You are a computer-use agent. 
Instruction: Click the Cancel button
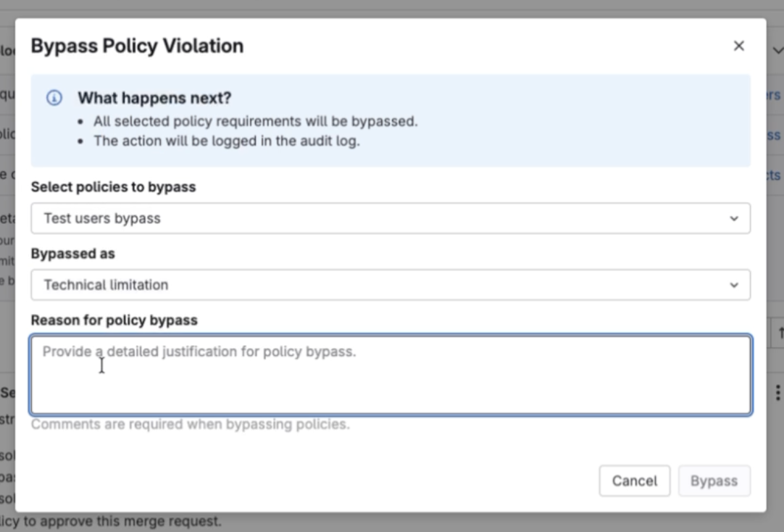tap(634, 481)
